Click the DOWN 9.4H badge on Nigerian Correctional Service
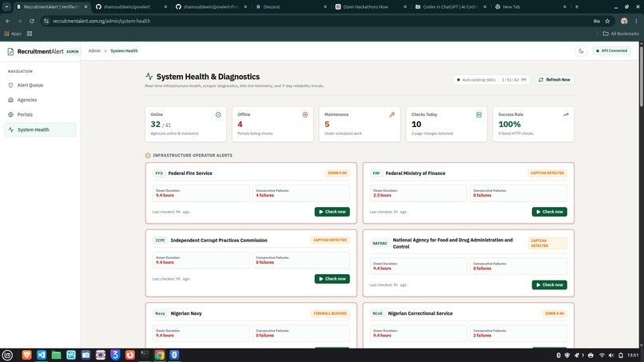 coord(555,313)
